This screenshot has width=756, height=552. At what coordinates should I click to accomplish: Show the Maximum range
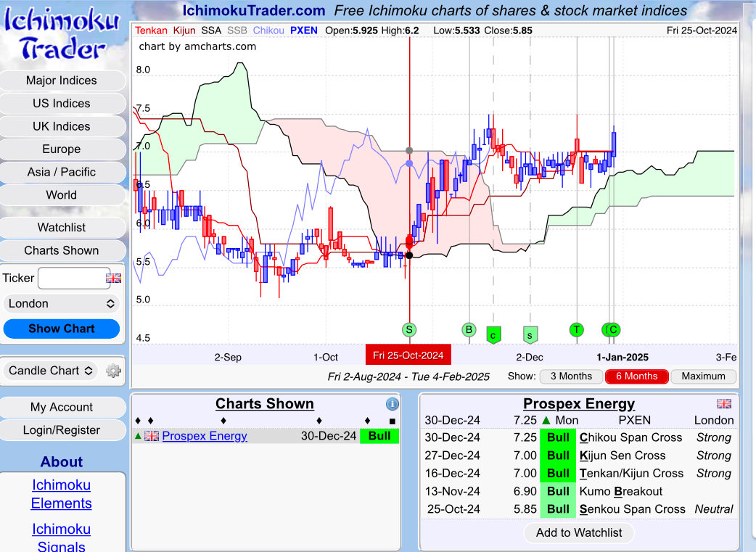pyautogui.click(x=703, y=376)
